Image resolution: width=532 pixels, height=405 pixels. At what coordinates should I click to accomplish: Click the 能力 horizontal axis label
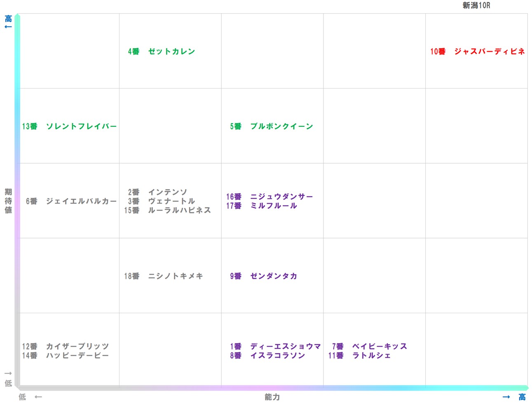(272, 397)
